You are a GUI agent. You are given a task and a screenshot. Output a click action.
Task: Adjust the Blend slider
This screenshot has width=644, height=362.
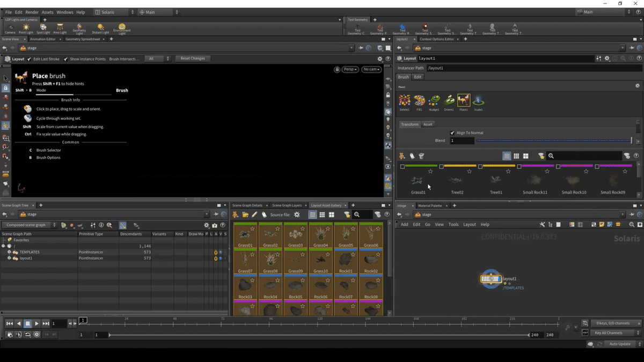554,141
